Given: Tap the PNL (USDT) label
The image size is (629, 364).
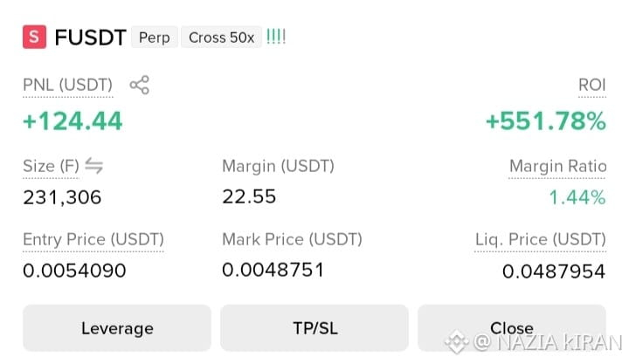Looking at the screenshot, I should tap(68, 85).
